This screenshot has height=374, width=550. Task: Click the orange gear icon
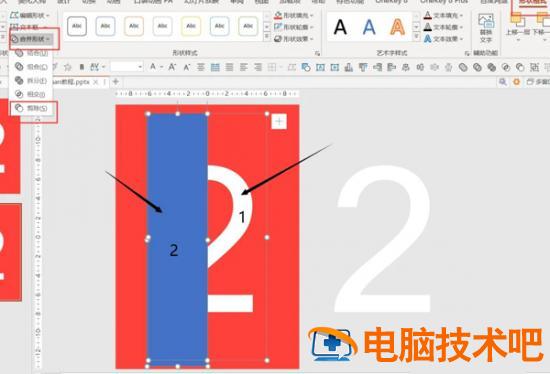[x=516, y=82]
